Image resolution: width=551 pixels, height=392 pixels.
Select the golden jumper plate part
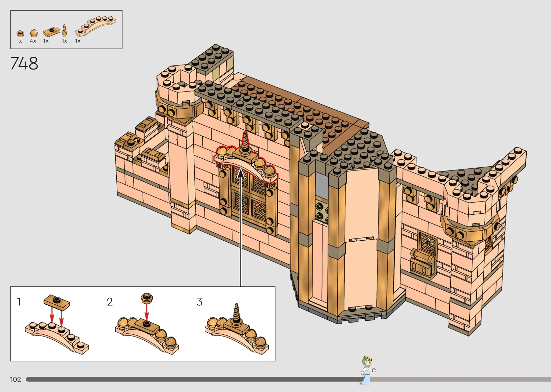pyautogui.click(x=52, y=32)
